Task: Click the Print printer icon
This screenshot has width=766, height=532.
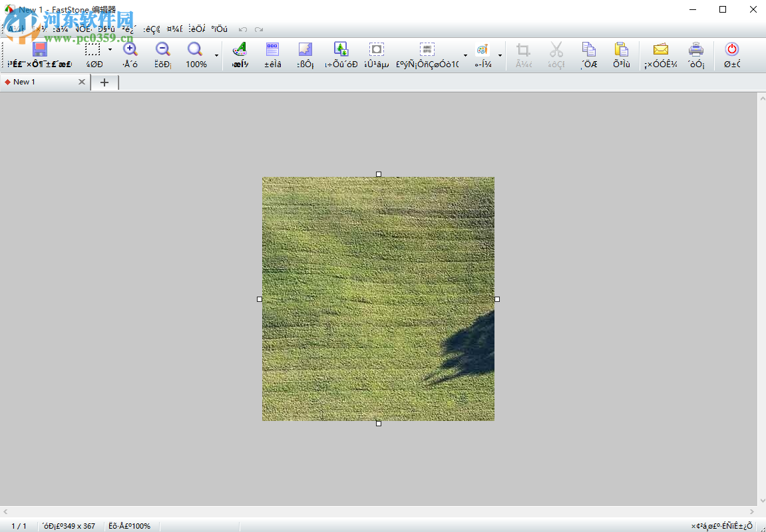Action: (695, 50)
